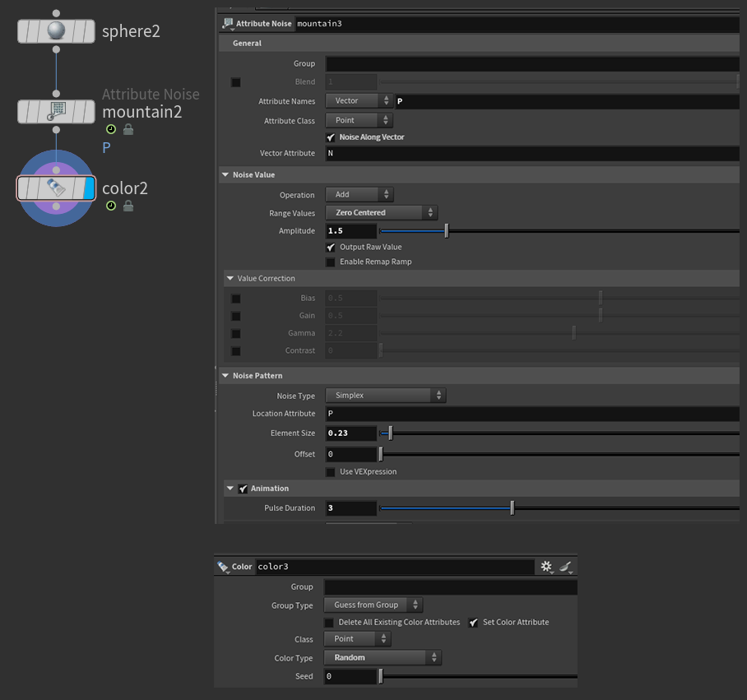
Task: Click the color2 paint tube node icon
Action: (56, 188)
